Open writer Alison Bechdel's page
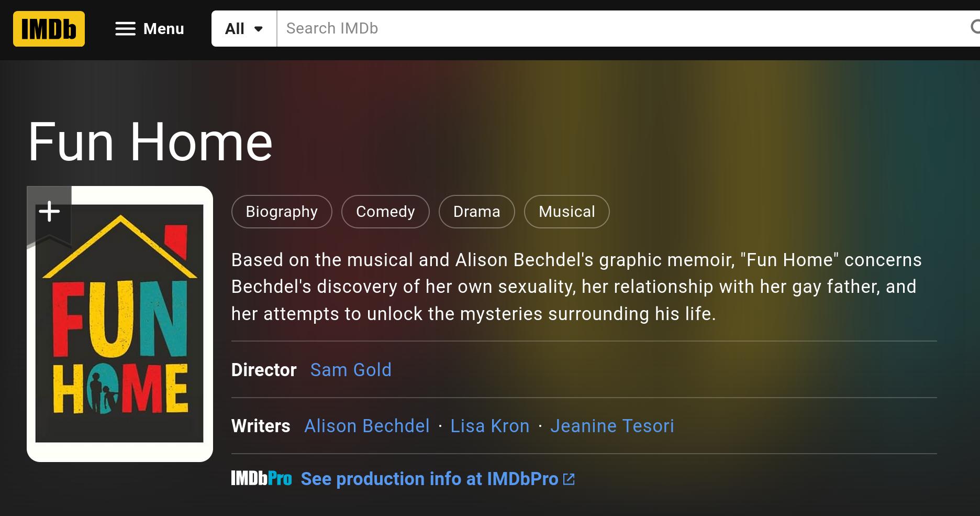 click(367, 426)
